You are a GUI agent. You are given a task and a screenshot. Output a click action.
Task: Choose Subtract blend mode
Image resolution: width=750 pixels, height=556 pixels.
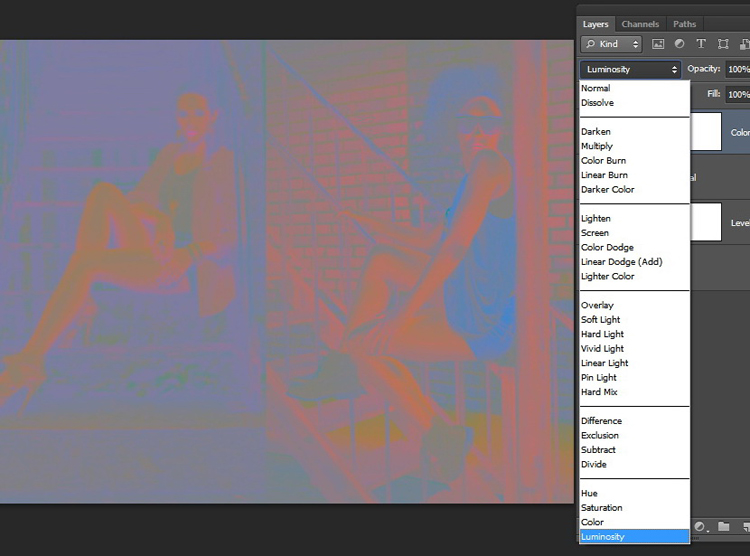point(634,450)
